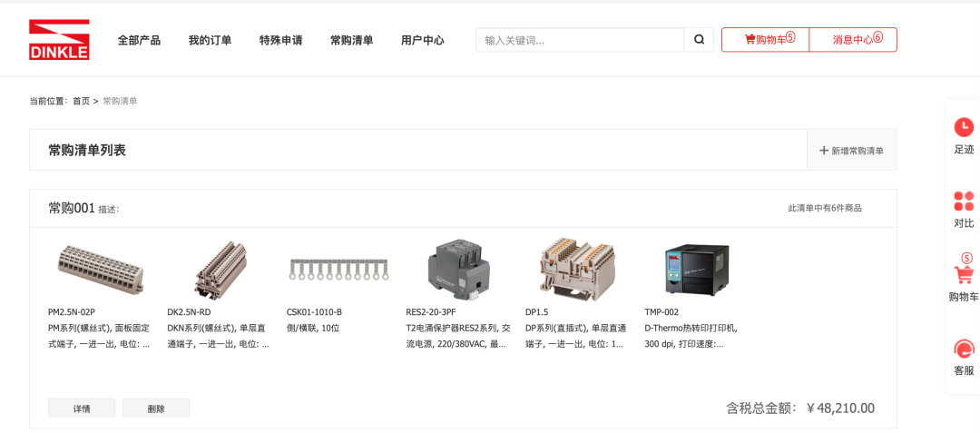Screen dimensions: 980x433
Task: Click the header 购物车 badge showing 5
Action: 790,37
